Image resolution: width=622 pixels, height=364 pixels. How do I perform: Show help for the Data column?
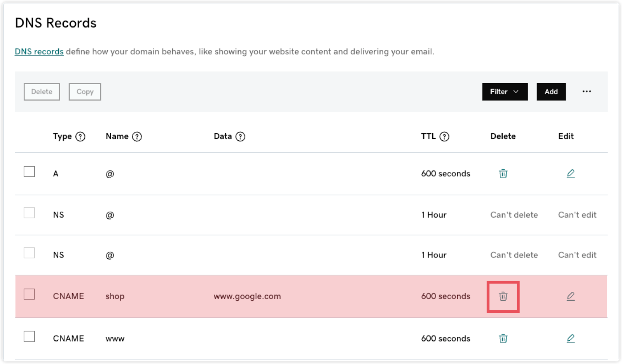240,137
